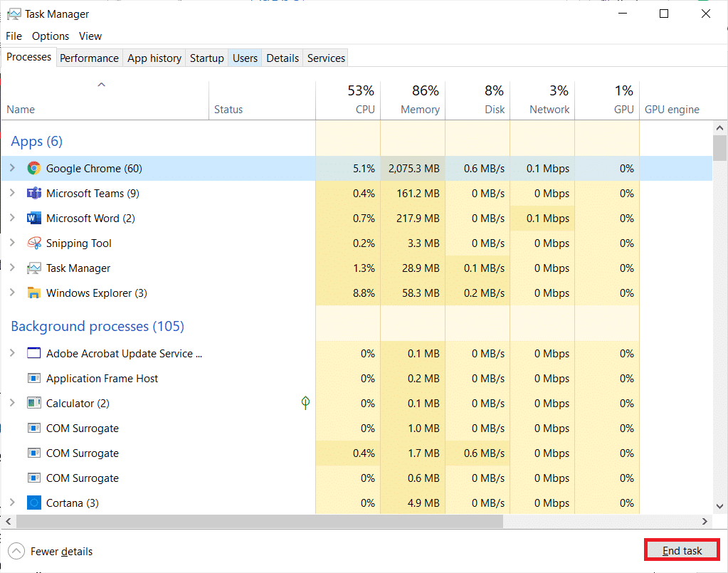The image size is (728, 573).
Task: Click the Google Chrome icon
Action: click(34, 168)
